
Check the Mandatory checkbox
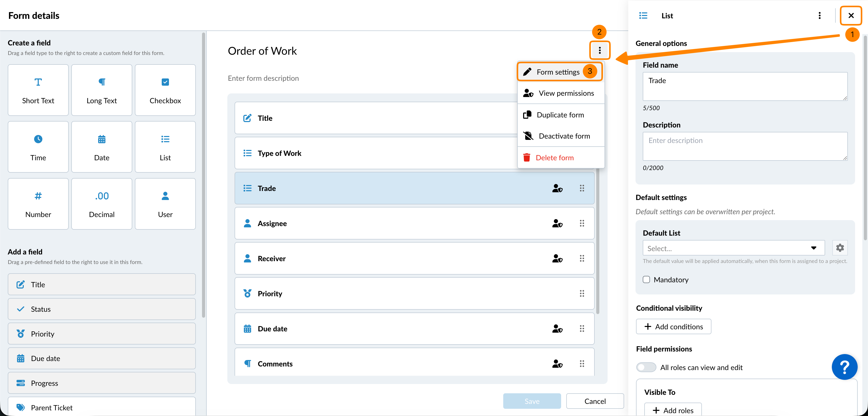coord(646,280)
